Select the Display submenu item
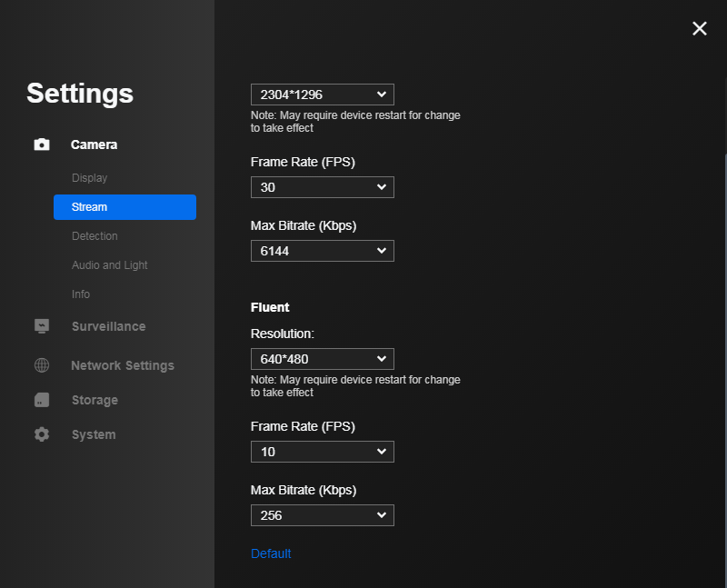727x588 pixels. pyautogui.click(x=89, y=178)
